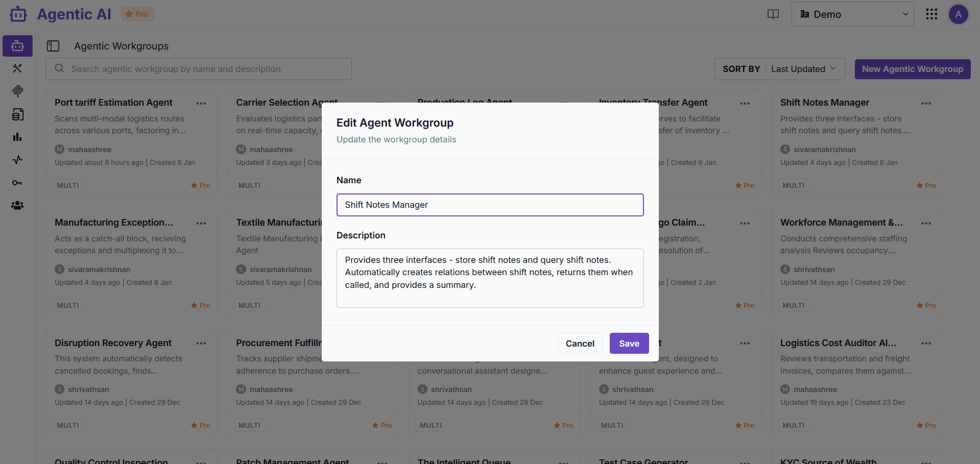Open the profile avatar in top right corner

click(959, 14)
